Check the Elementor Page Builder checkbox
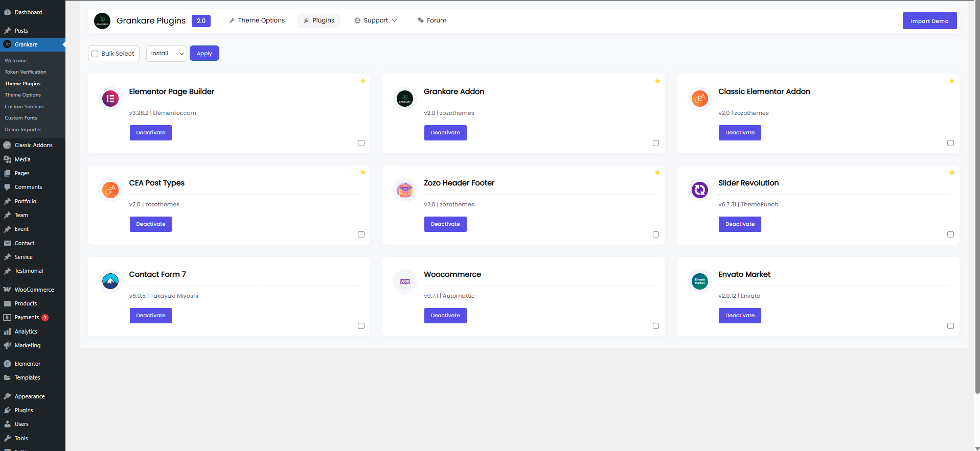Viewport: 980px width, 451px height. (361, 143)
